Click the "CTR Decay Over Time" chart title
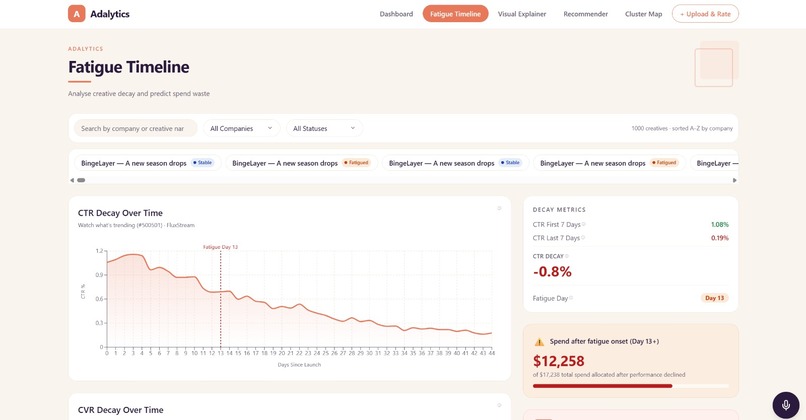Viewport: 806px width, 420px height. [120, 213]
